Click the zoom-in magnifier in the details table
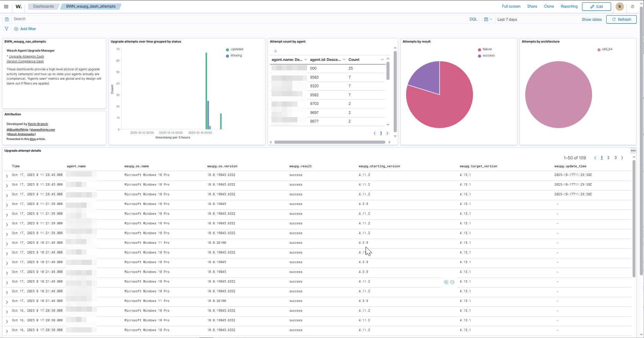Screen dimensions: 644x338 tap(446, 282)
